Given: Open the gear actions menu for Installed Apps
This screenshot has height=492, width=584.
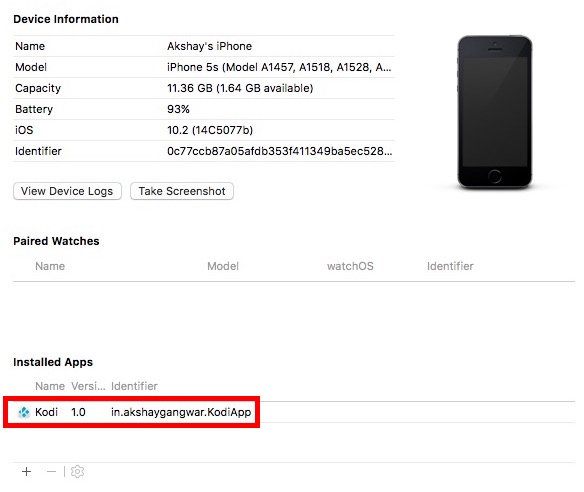Looking at the screenshot, I should tap(77, 472).
